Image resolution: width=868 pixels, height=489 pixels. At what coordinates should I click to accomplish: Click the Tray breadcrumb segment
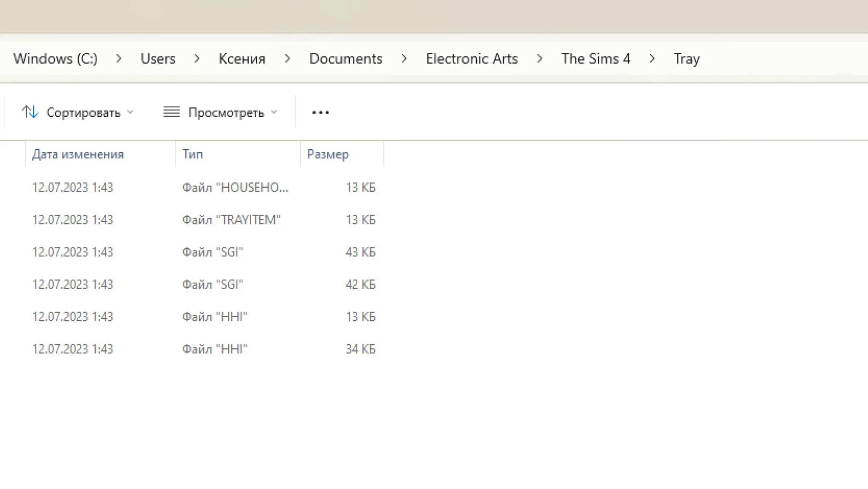(x=686, y=59)
